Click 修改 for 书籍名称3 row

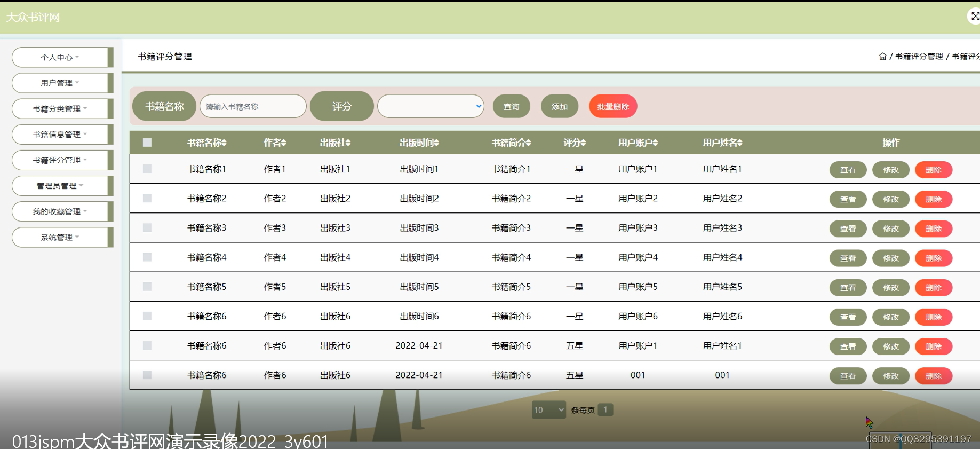[891, 229]
